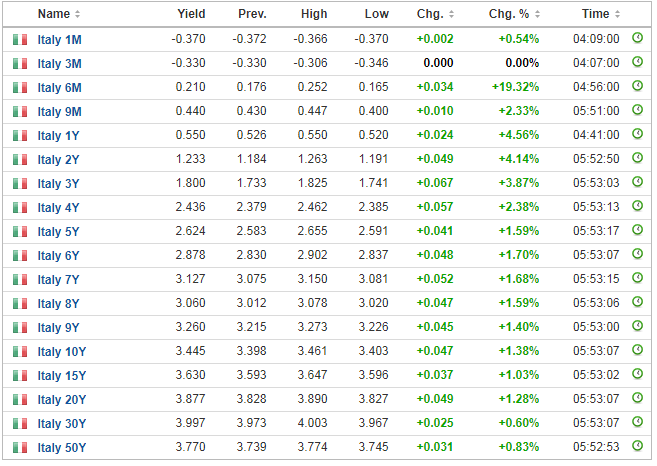Screen dimensions: 657x466
Task: Click the Italian flag beside Italy 30Y
Action: tap(20, 423)
